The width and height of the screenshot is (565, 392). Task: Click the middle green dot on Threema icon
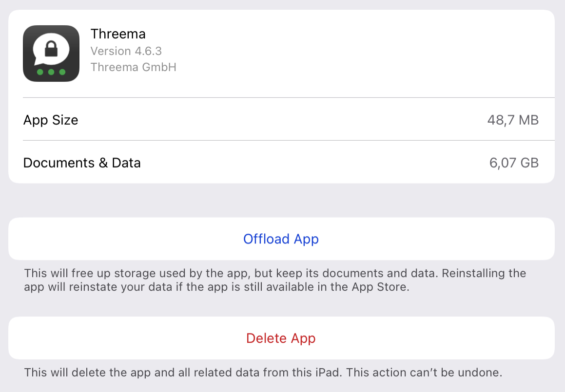[x=51, y=72]
